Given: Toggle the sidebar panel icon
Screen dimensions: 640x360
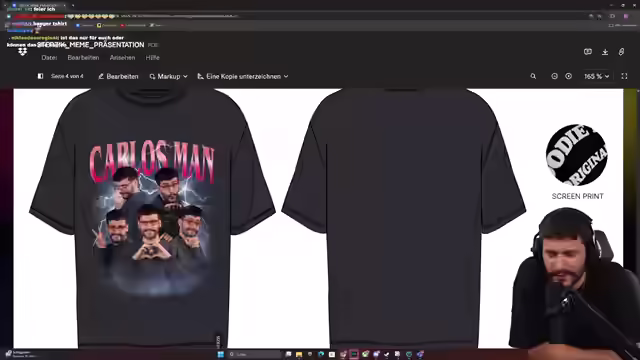Looking at the screenshot, I should click(40, 76).
